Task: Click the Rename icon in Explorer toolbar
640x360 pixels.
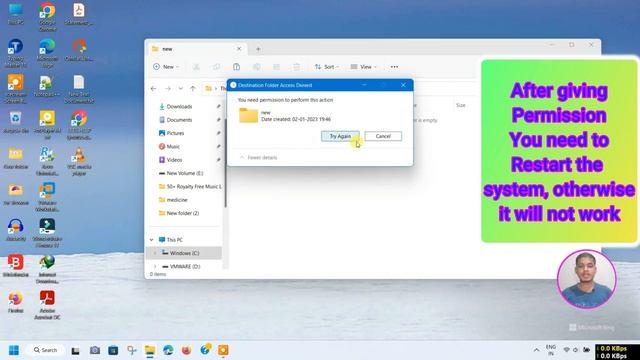Action: pos(256,67)
